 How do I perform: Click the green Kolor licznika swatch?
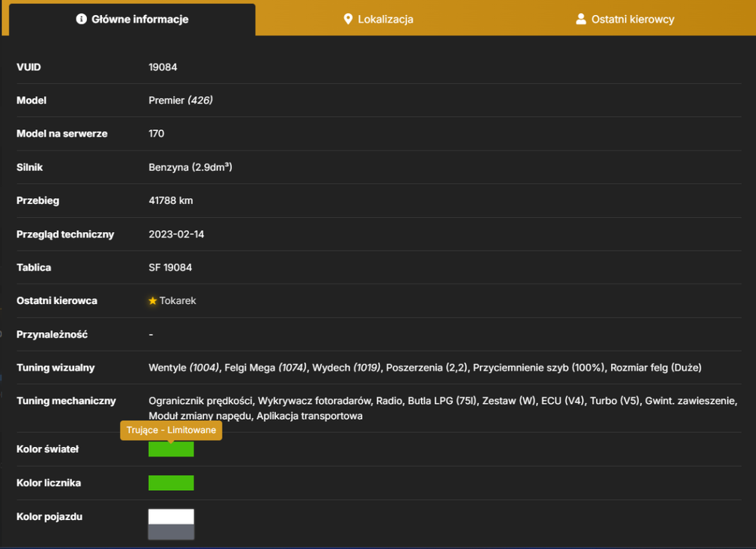coord(171,483)
